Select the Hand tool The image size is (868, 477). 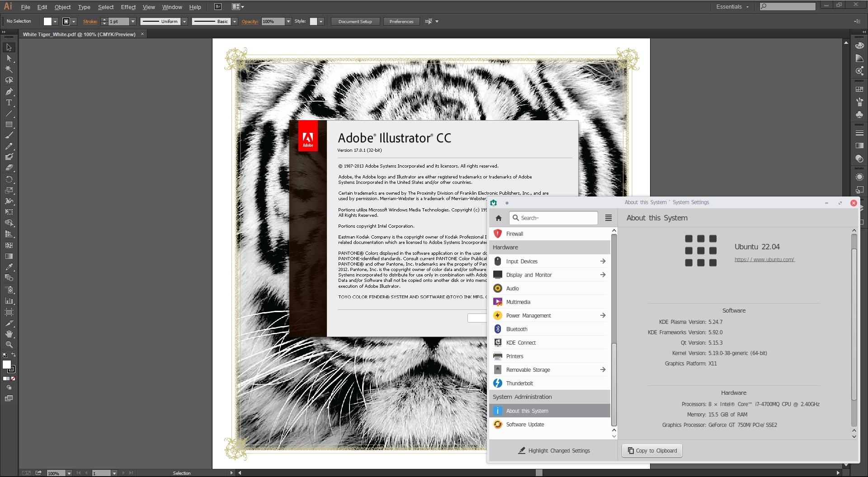pos(9,334)
